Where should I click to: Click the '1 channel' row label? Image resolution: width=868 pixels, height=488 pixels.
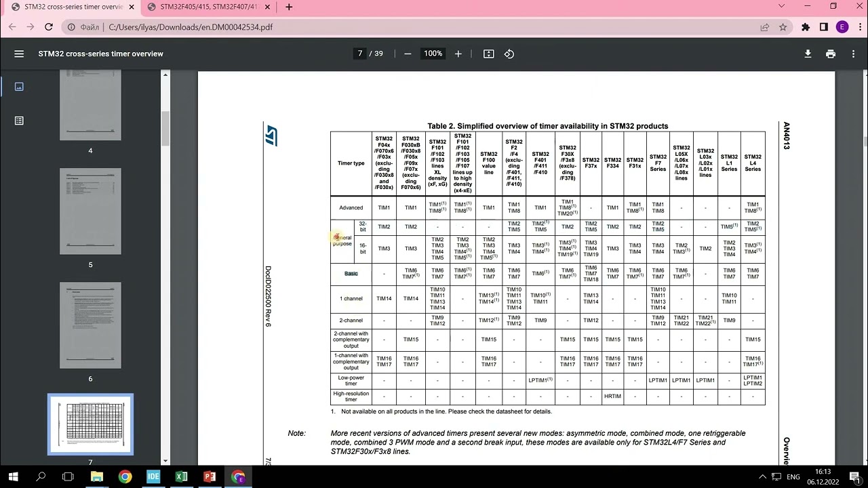(351, 299)
